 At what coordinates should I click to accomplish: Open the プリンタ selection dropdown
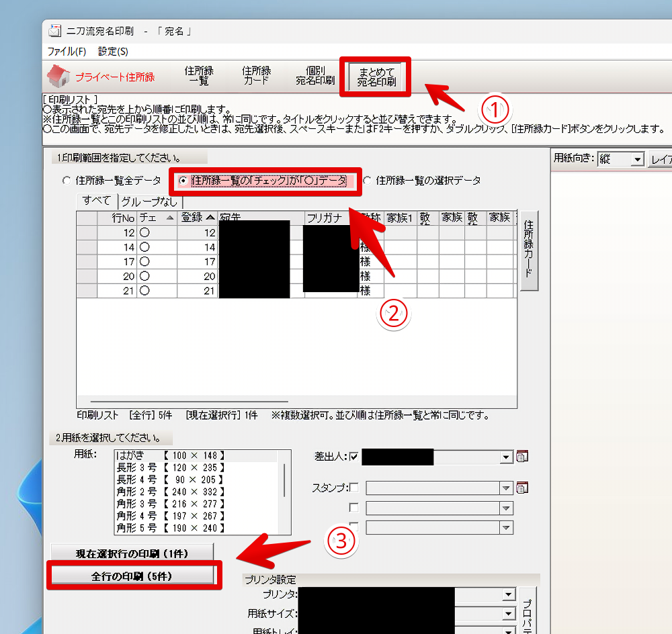click(x=508, y=595)
